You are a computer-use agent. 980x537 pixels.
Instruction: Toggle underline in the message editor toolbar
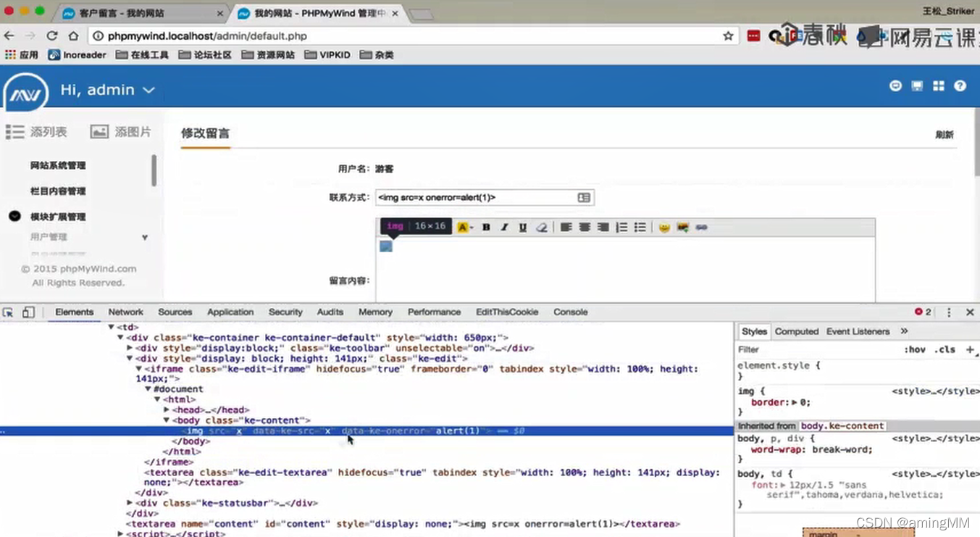[522, 227]
